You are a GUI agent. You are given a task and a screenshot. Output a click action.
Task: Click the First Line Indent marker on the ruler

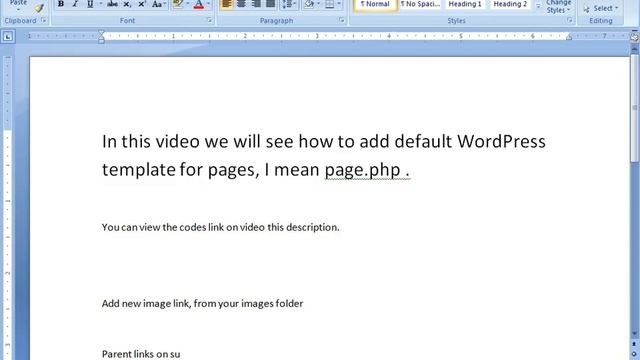[x=102, y=33]
